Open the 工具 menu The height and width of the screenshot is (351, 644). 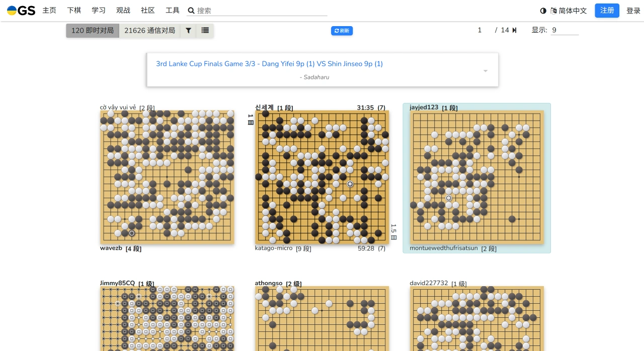(x=173, y=11)
